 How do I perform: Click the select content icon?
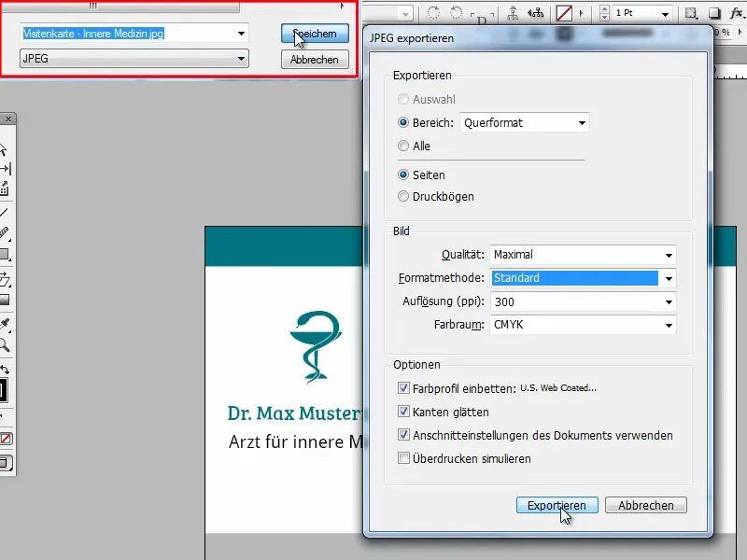pos(535,13)
